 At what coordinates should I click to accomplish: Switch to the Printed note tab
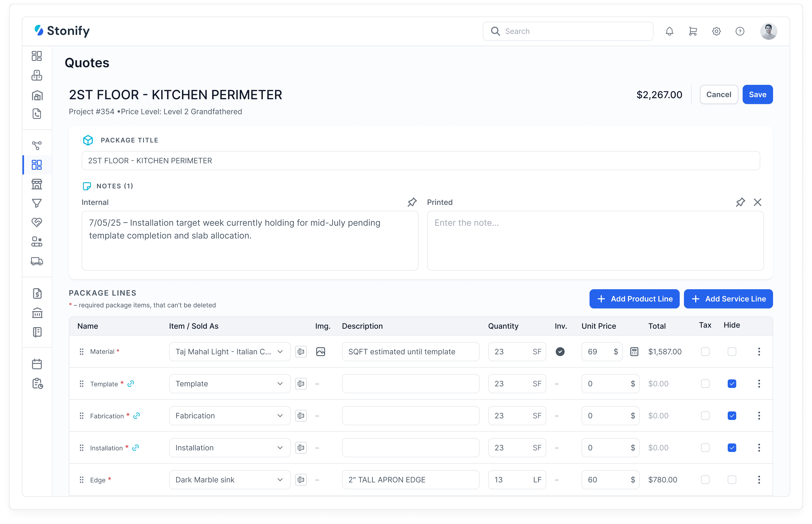tap(439, 202)
